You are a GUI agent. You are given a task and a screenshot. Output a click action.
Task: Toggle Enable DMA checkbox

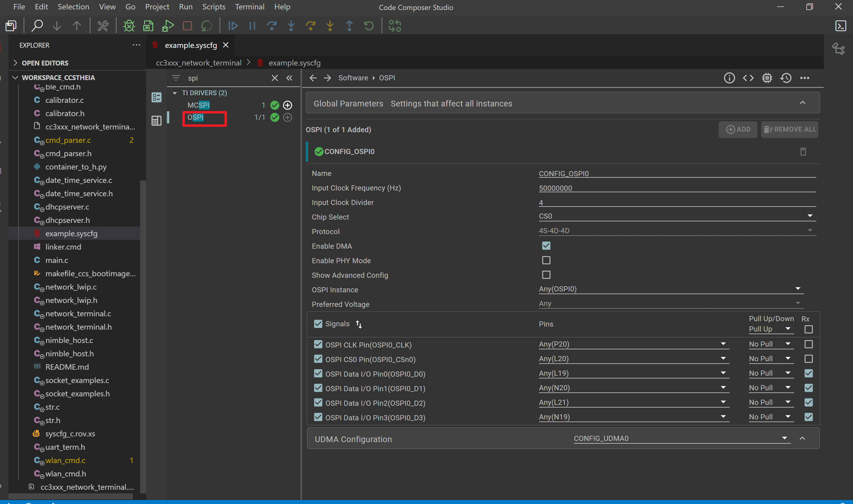[x=546, y=246]
